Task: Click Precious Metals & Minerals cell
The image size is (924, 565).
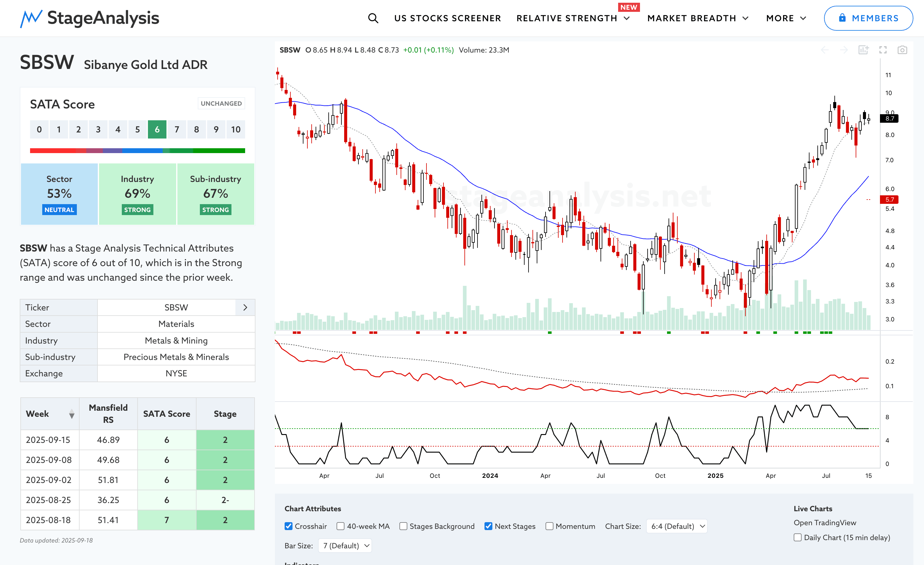Action: pyautogui.click(x=176, y=357)
